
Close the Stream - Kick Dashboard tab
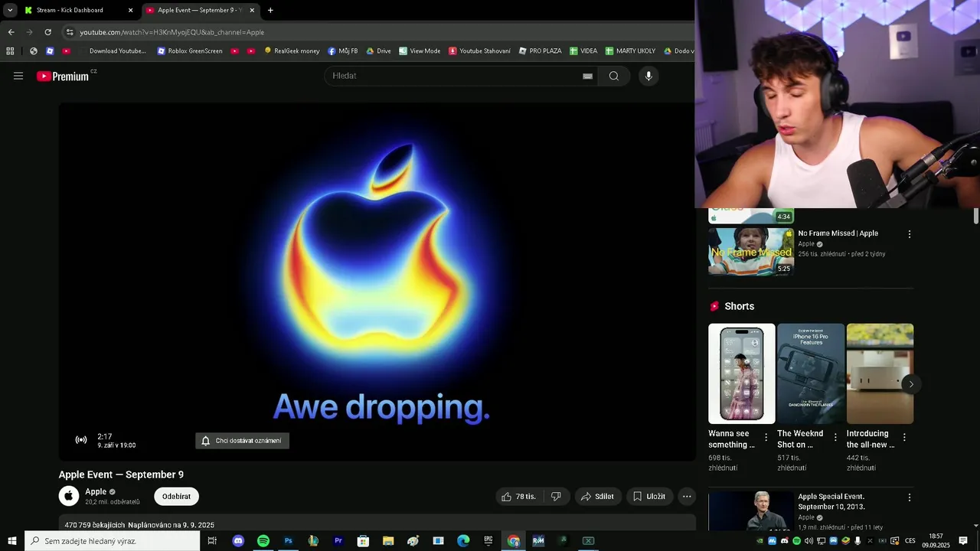[130, 10]
